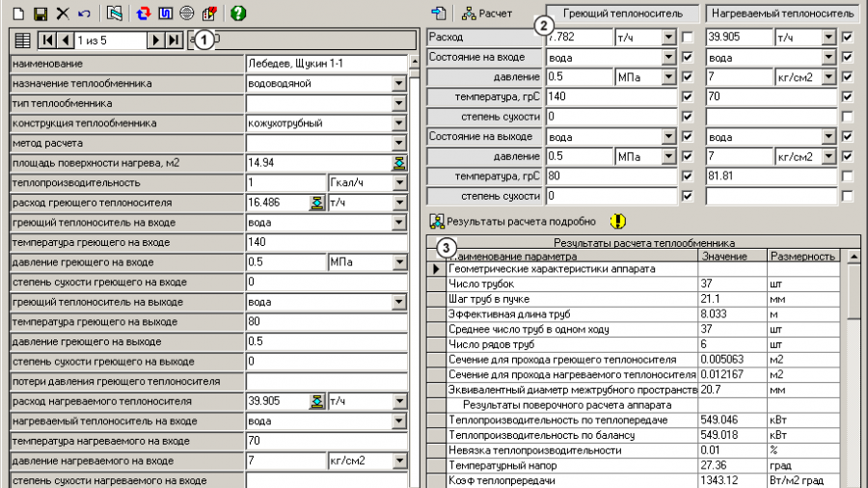Go to next record arrow
868x488 pixels.
click(x=155, y=40)
